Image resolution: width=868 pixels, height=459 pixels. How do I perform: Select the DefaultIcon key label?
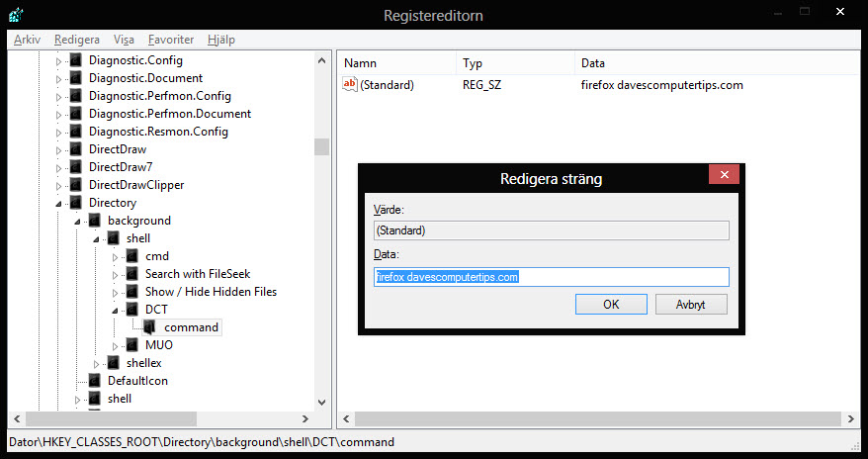click(137, 381)
